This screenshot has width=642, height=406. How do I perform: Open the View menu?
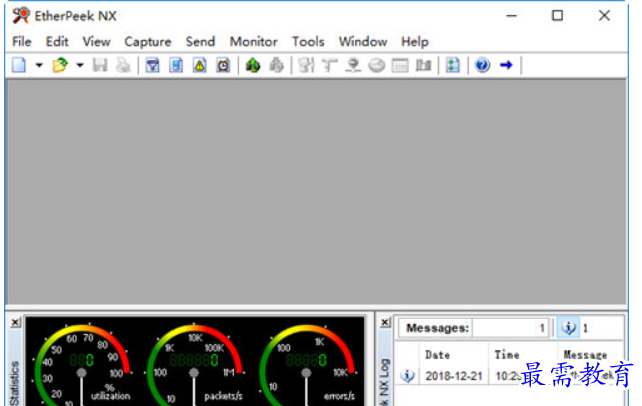pyautogui.click(x=96, y=41)
